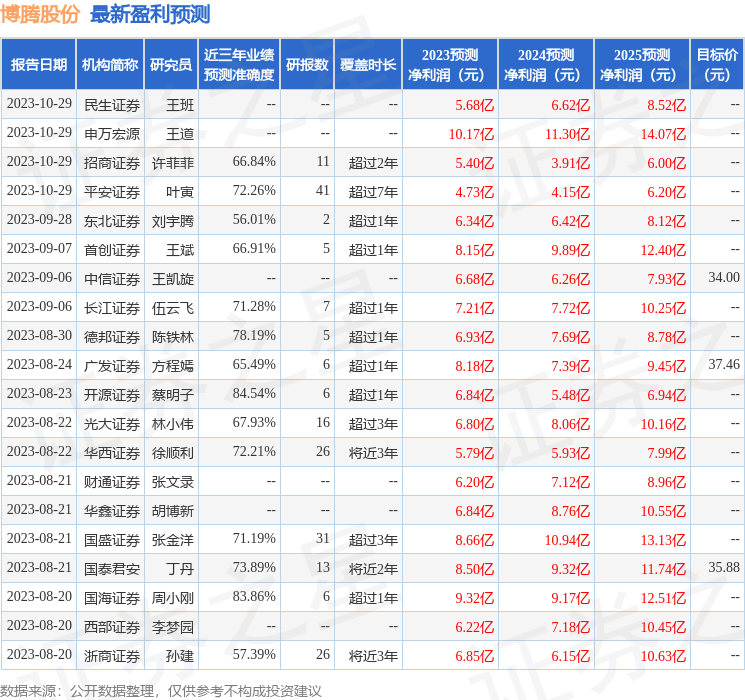The width and height of the screenshot is (745, 700).
Task: Select the 国盛证券 institution cell
Action: click(x=112, y=540)
